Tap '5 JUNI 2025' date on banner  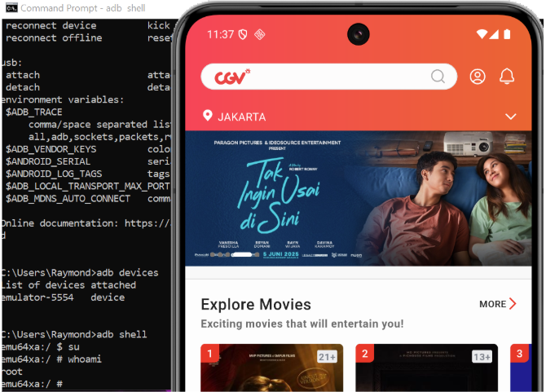280,254
